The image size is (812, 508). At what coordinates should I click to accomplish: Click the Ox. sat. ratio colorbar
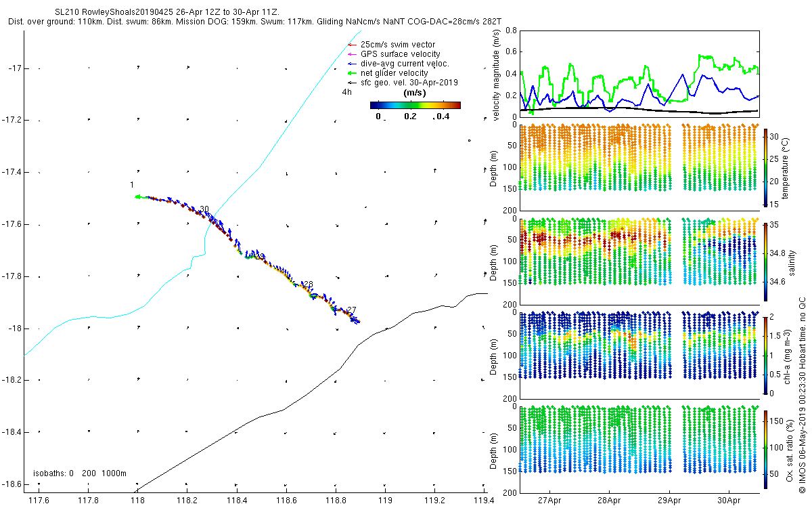click(x=765, y=448)
